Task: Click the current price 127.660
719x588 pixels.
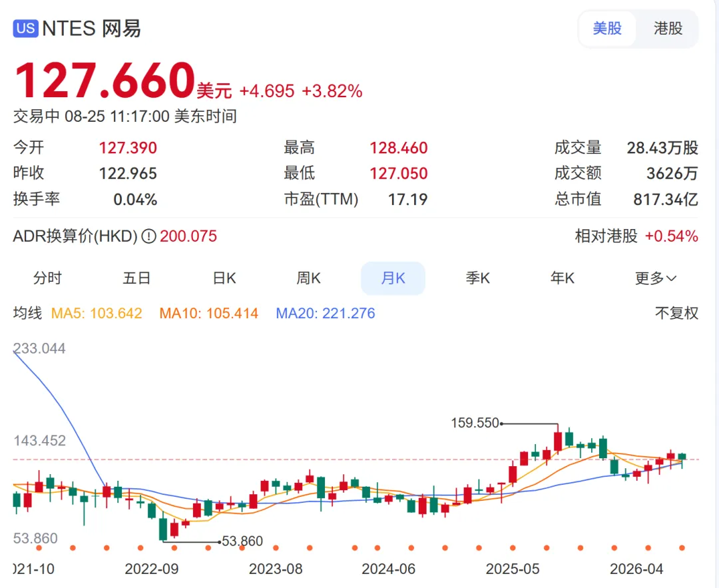Action: (x=105, y=81)
